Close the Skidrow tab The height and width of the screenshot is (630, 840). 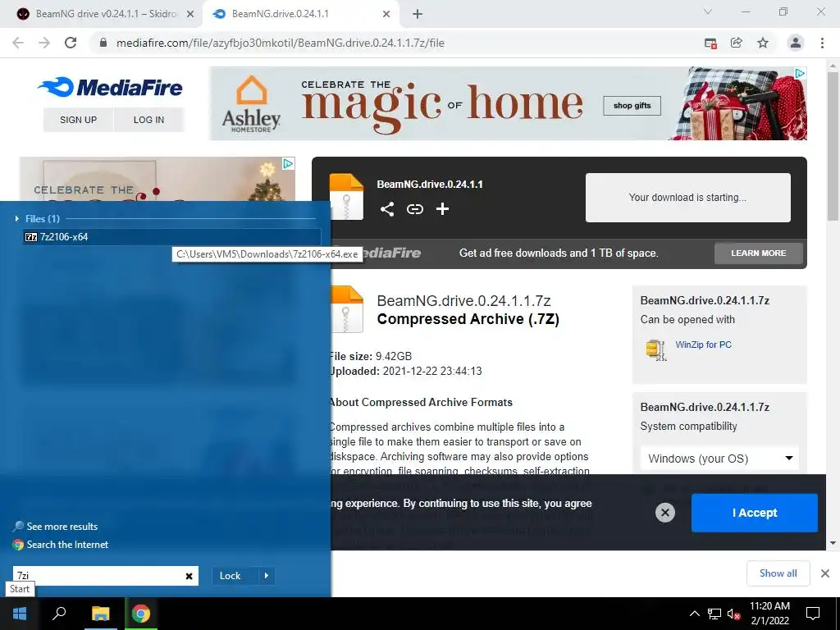click(190, 14)
